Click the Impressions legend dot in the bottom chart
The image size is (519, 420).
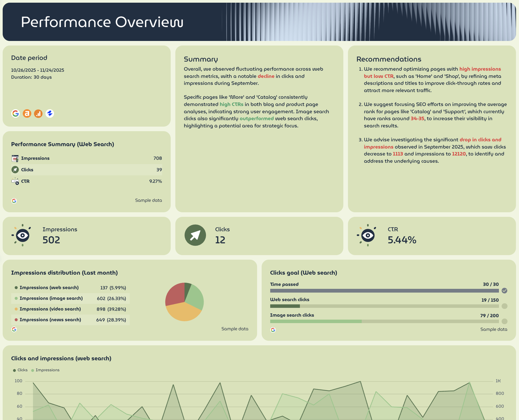[x=33, y=370]
